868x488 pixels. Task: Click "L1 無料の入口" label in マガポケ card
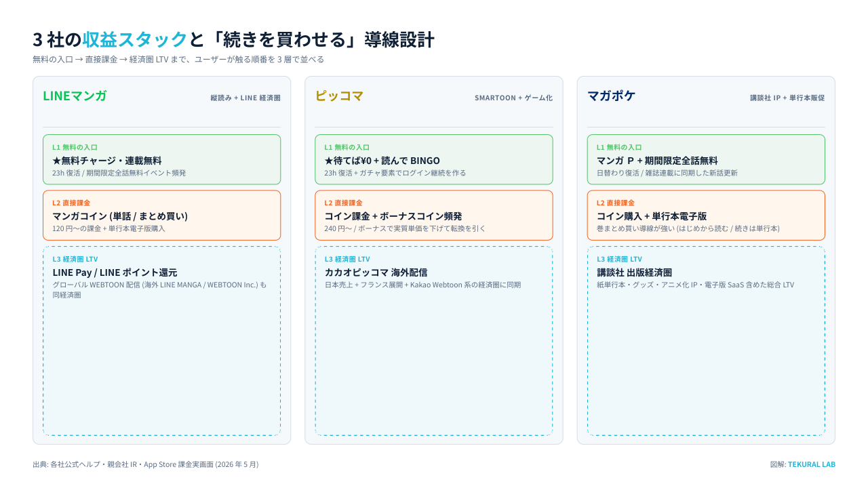619,147
